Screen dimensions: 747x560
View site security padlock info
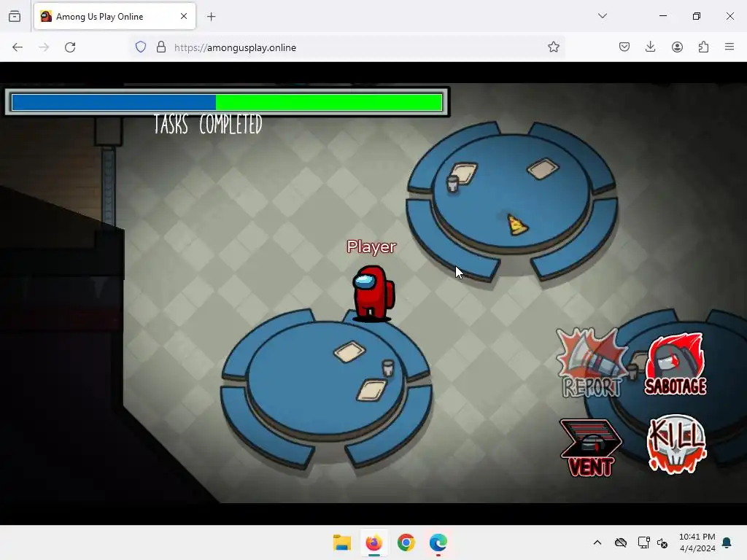161,47
